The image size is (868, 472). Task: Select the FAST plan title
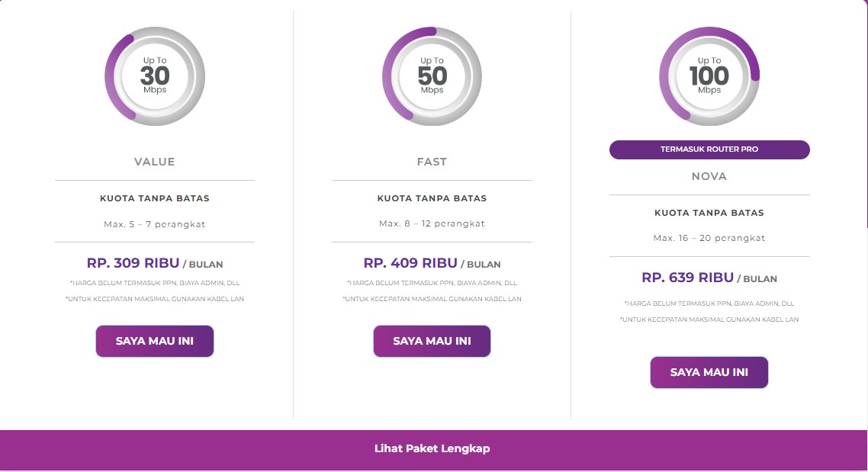432,162
